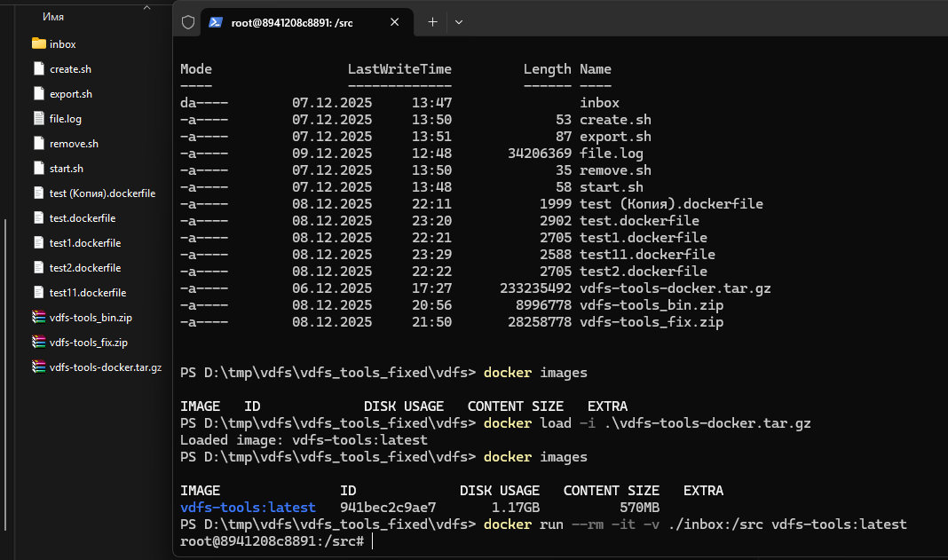Click file length 8996778 in terminal listing
This screenshot has width=948, height=560.
tap(543, 305)
